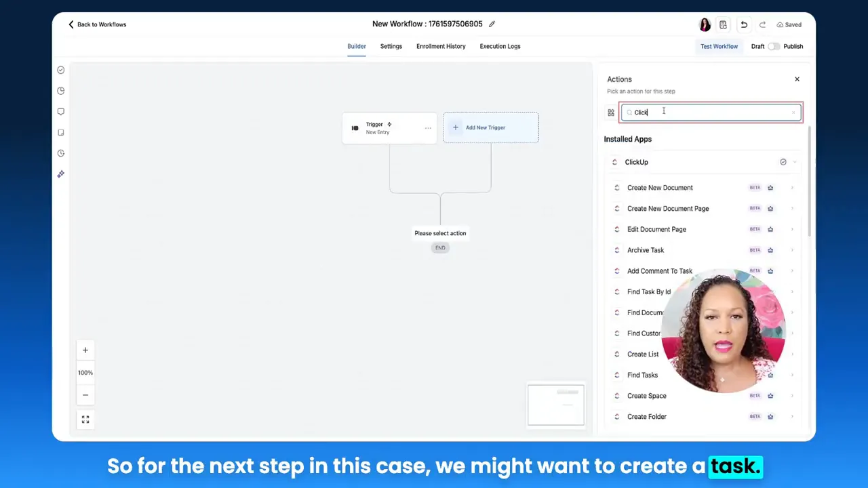Click the zoom out minus control on canvas
Image resolution: width=868 pixels, height=488 pixels.
tap(85, 394)
